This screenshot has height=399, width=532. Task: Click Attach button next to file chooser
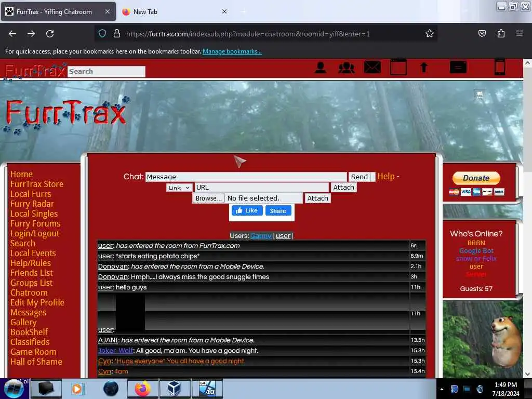(317, 198)
